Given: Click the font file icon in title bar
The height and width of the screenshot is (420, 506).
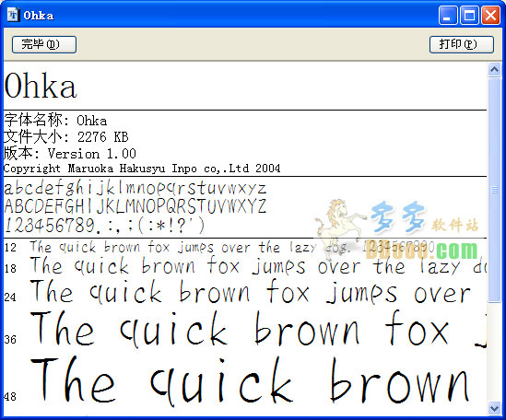Looking at the screenshot, I should pyautogui.click(x=13, y=15).
